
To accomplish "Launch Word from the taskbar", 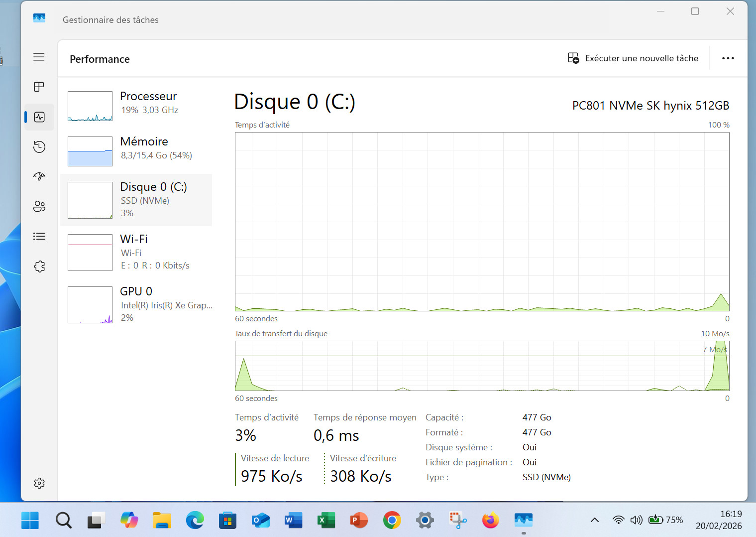I will 293,521.
